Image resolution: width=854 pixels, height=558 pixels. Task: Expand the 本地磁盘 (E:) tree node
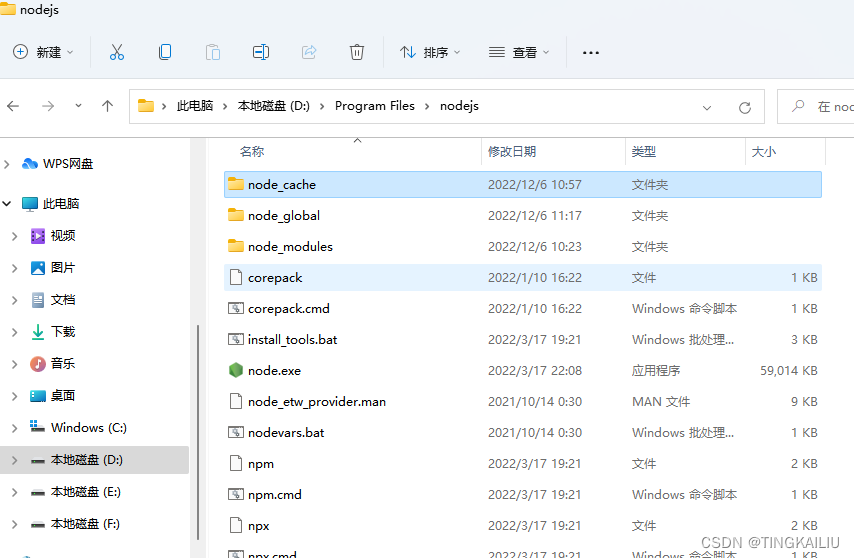(14, 492)
